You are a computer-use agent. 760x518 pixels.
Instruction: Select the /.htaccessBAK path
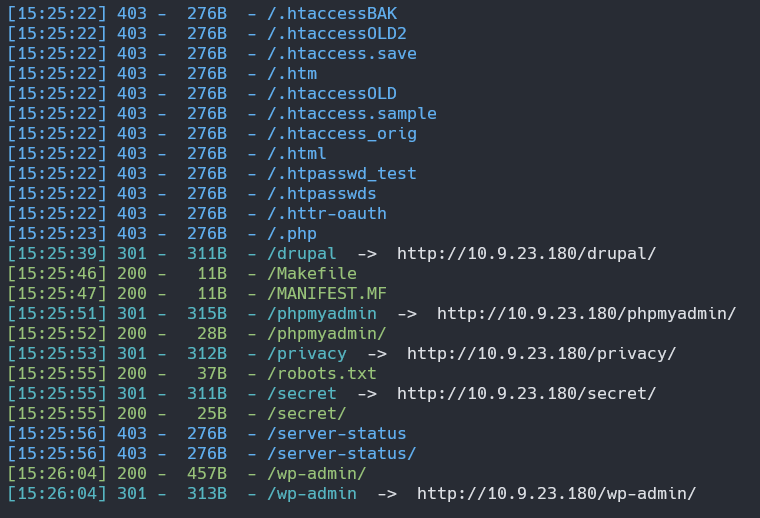pos(331,13)
